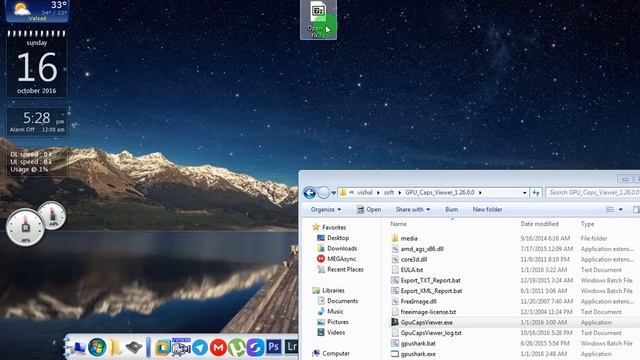Expand the chevron after GPU_Caps_Viewer_1.26.0.0 in the path
The image size is (640, 360).
click(480, 192)
